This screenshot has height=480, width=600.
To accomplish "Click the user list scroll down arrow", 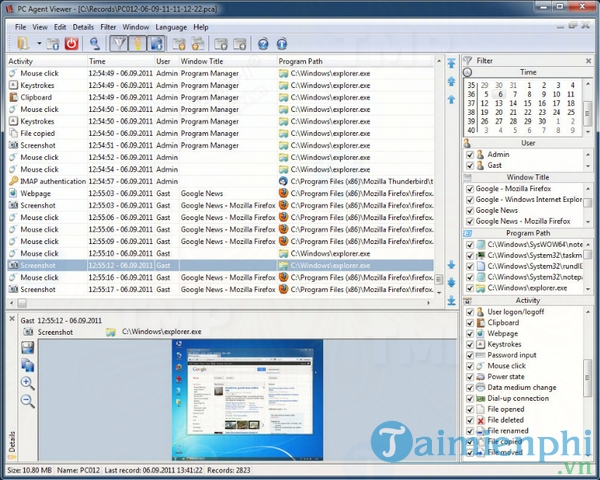I will (x=588, y=166).
